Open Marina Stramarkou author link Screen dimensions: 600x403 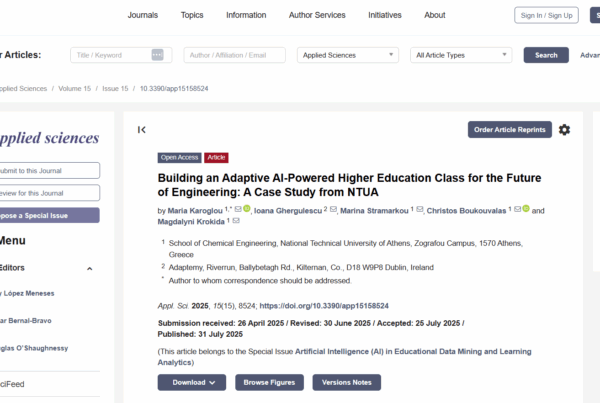[x=374, y=210]
